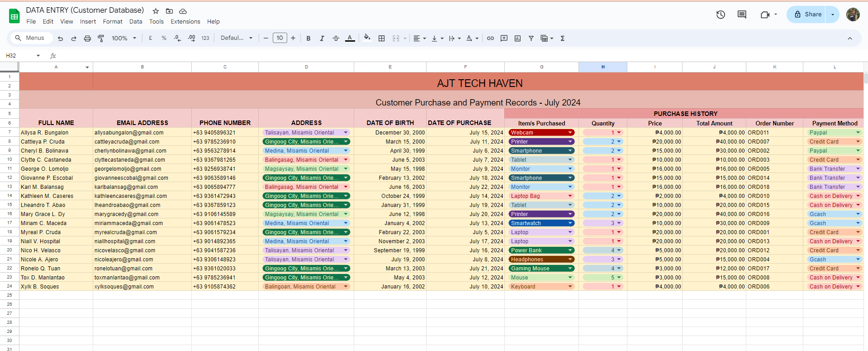Click the Undo icon in toolbar
The height and width of the screenshot is (351, 868).
point(60,38)
